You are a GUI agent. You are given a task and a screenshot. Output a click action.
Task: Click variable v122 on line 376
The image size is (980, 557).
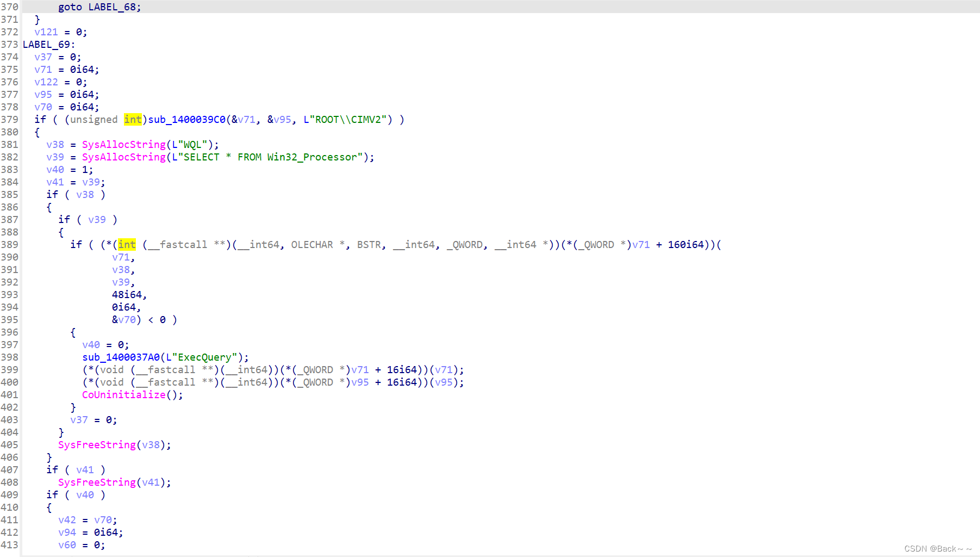click(x=46, y=82)
